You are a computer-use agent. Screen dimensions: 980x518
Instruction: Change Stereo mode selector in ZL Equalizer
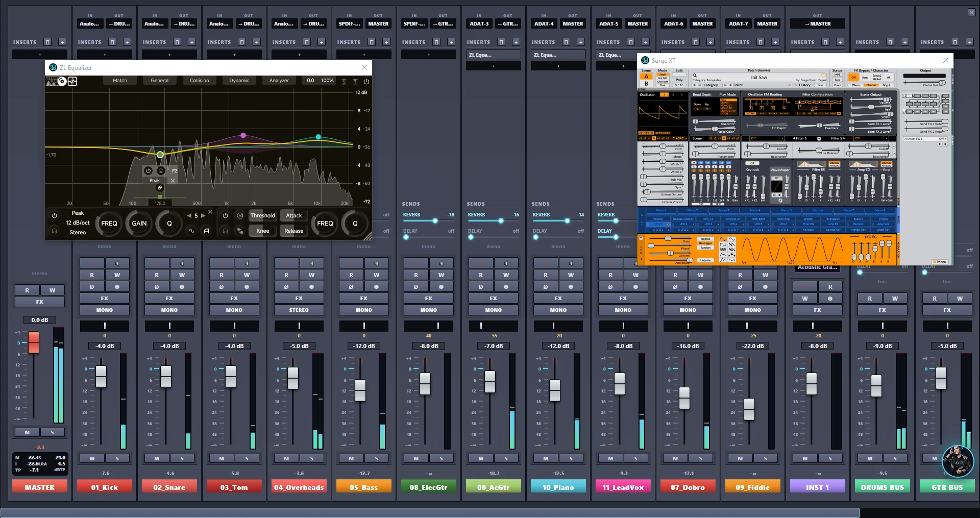tap(78, 232)
